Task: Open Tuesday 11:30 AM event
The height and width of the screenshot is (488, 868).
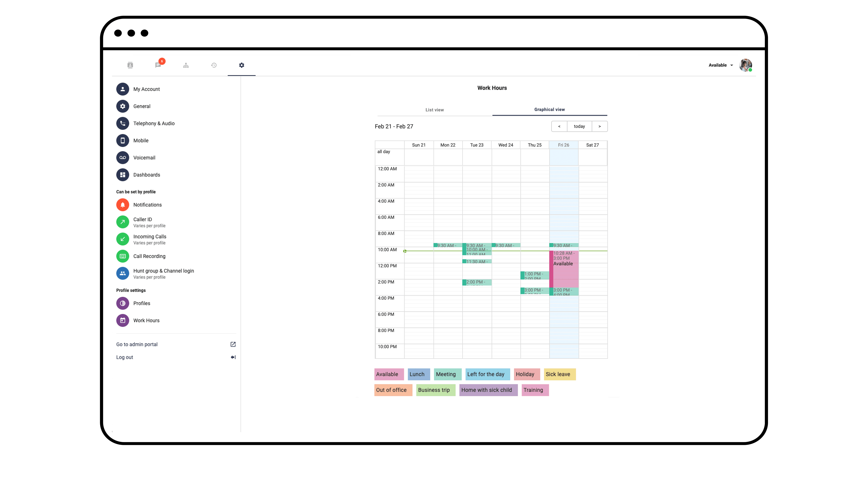Action: [477, 261]
